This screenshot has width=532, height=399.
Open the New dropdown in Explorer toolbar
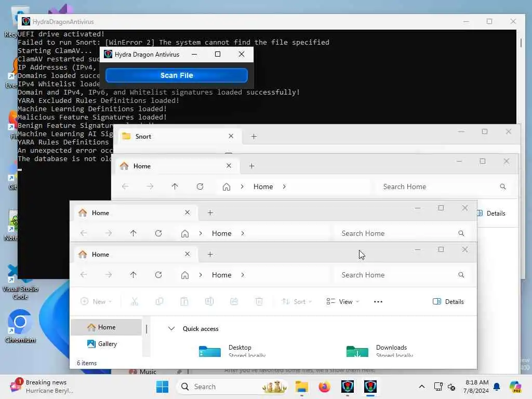96,302
